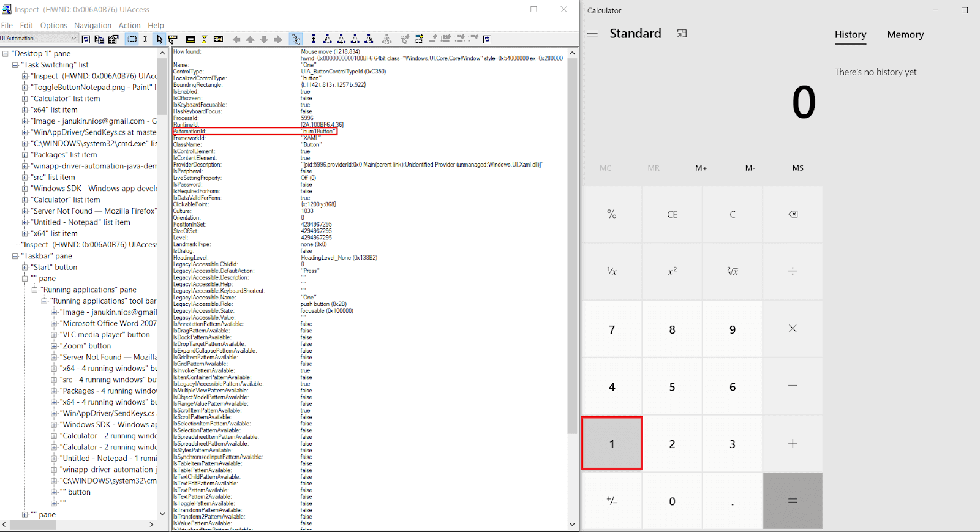
Task: Toggle the show tree view toolbar button
Action: 296,39
